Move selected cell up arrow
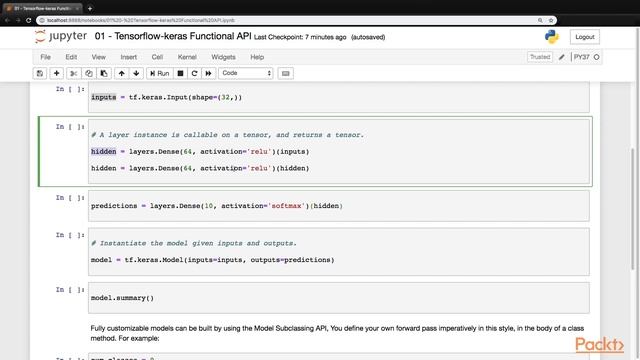Image resolution: width=640 pixels, height=360 pixels. pos(121,73)
